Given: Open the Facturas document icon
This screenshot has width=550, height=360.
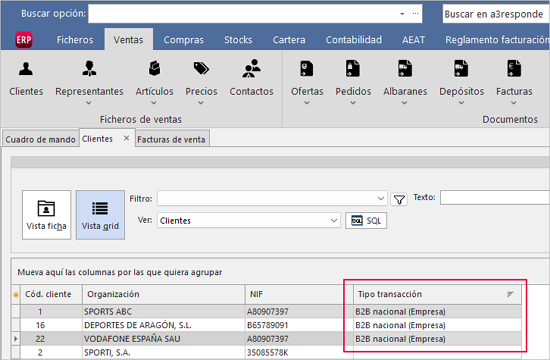Looking at the screenshot, I should coord(514,68).
